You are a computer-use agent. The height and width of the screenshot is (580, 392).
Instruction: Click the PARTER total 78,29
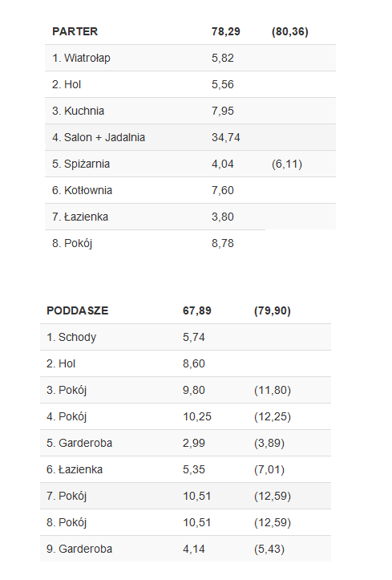[226, 31]
